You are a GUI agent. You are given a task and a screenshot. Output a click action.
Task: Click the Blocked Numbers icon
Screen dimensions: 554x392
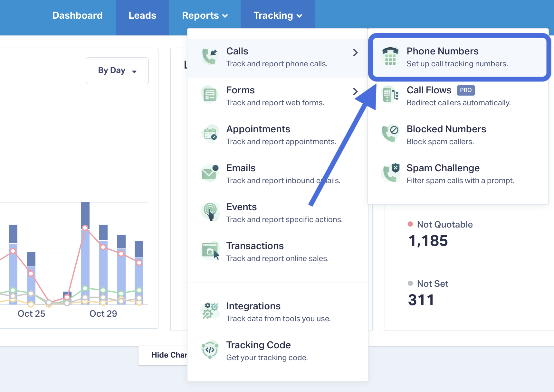[x=390, y=134]
